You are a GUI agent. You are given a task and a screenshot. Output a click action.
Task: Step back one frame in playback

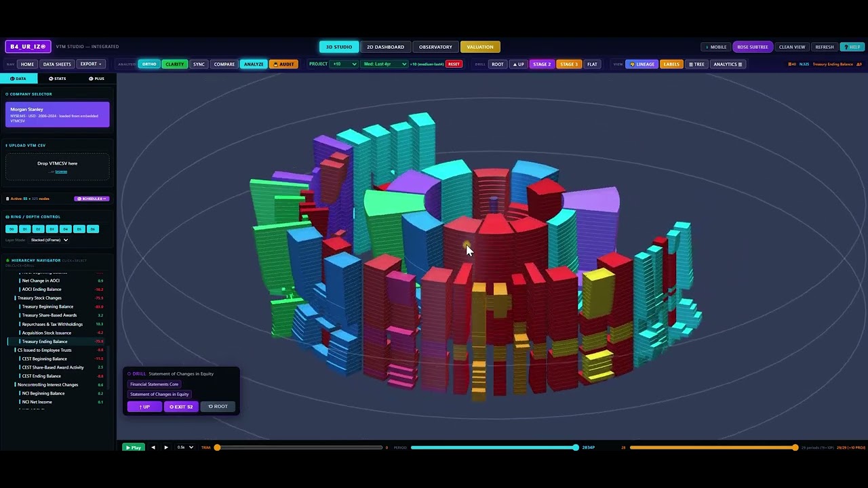(x=153, y=447)
